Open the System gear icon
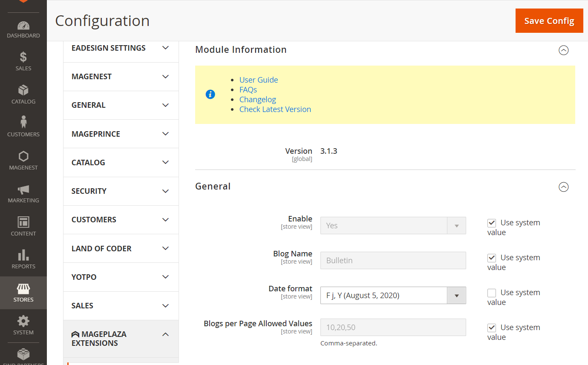 tap(23, 321)
